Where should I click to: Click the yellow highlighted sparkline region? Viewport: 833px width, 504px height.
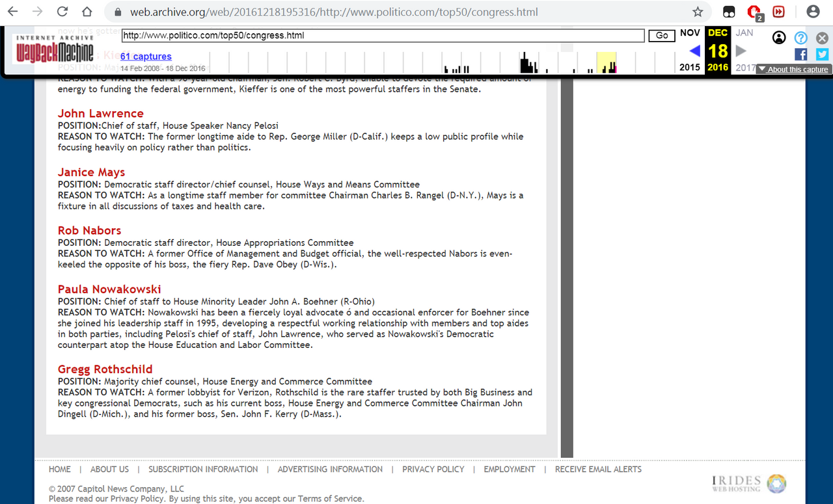coord(607,62)
